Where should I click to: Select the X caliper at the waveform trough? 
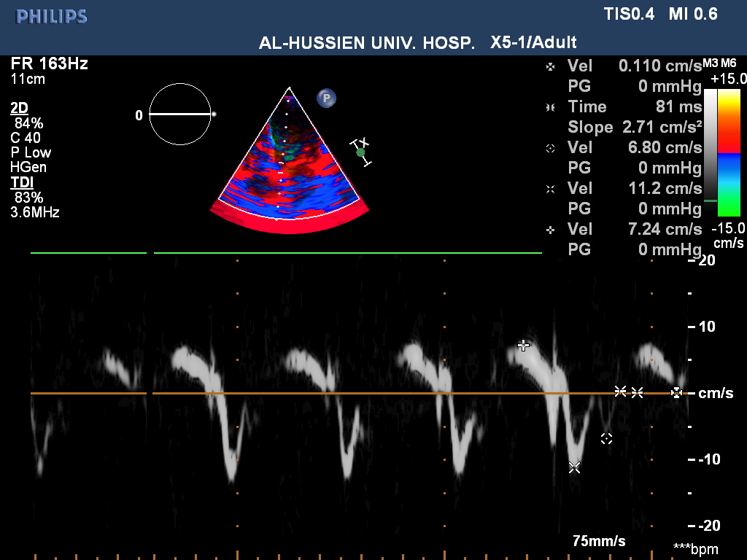[x=574, y=467]
